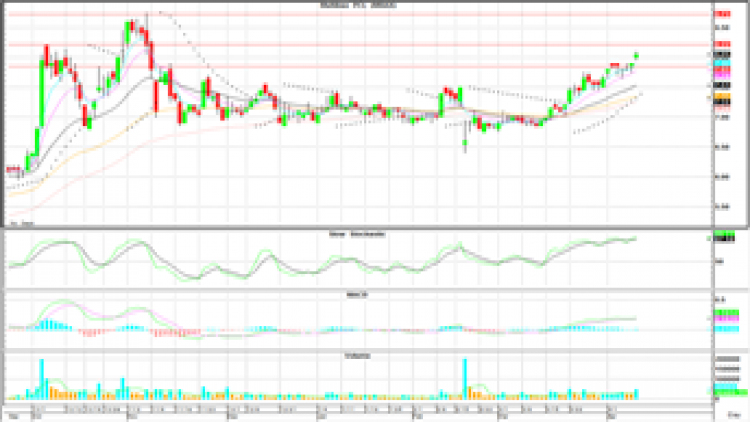
Task: Click the cyan value label on Volume axis
Action: point(725,386)
